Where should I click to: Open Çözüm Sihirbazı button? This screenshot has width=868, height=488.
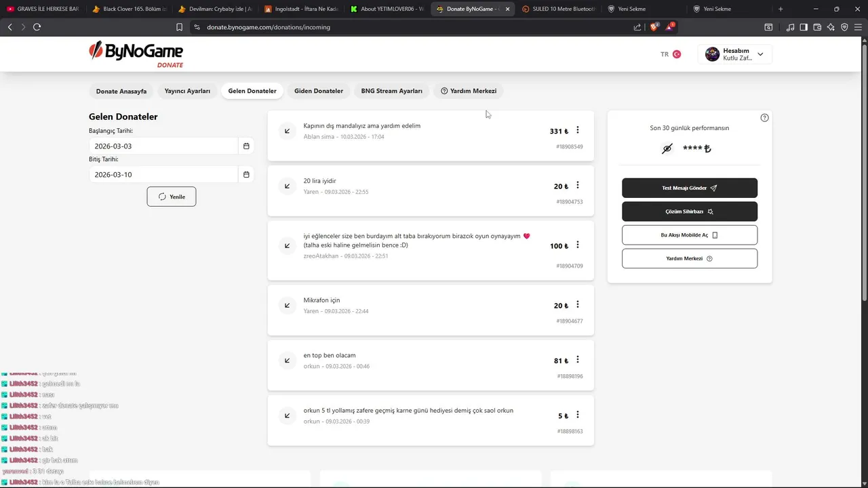coord(690,211)
